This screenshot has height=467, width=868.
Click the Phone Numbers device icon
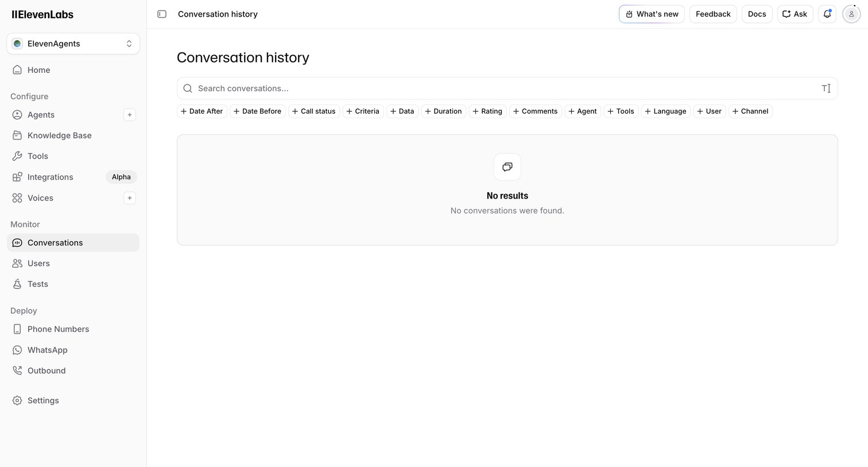[17, 329]
